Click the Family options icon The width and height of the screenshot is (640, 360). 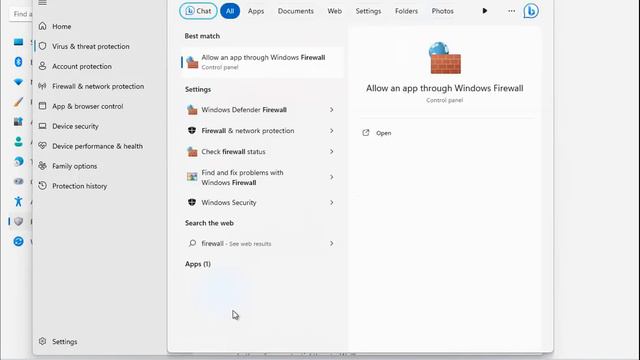42,166
